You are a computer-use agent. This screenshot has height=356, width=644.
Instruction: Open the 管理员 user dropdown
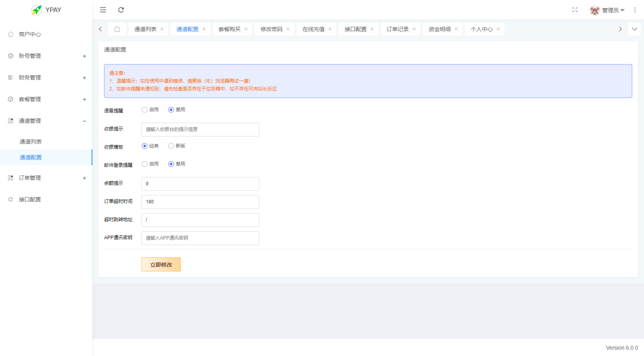point(610,10)
